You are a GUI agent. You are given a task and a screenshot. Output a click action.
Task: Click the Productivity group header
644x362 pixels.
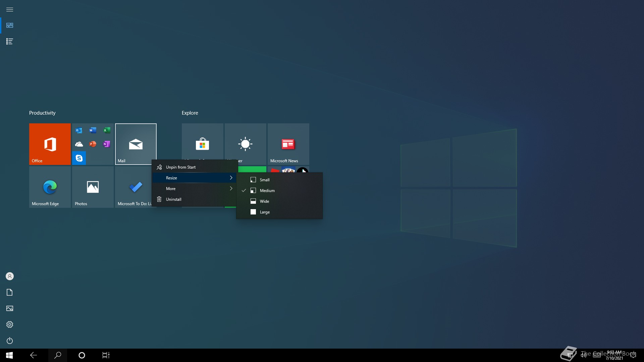point(42,113)
